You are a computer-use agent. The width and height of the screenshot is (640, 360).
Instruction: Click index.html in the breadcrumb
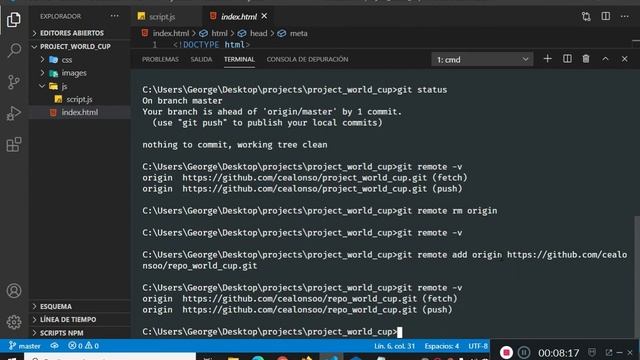click(x=171, y=33)
